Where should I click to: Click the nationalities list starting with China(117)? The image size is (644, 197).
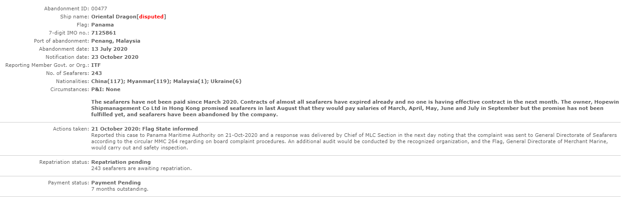(166, 81)
